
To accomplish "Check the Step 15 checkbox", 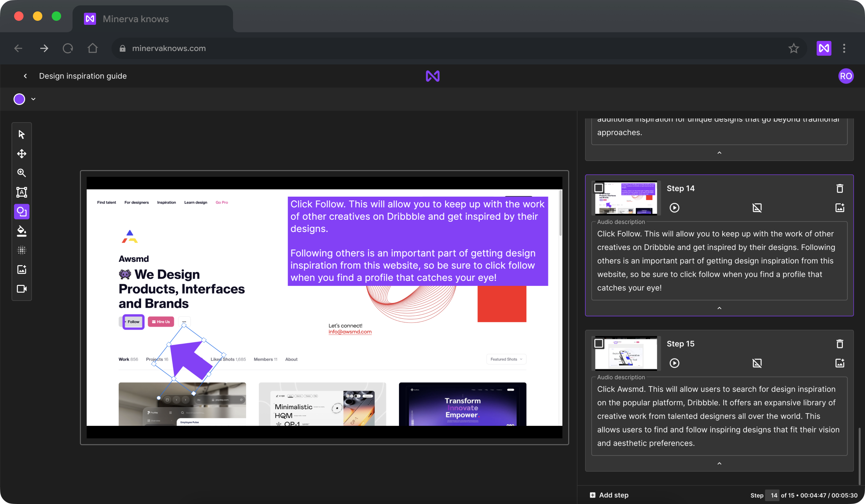I will [x=599, y=343].
